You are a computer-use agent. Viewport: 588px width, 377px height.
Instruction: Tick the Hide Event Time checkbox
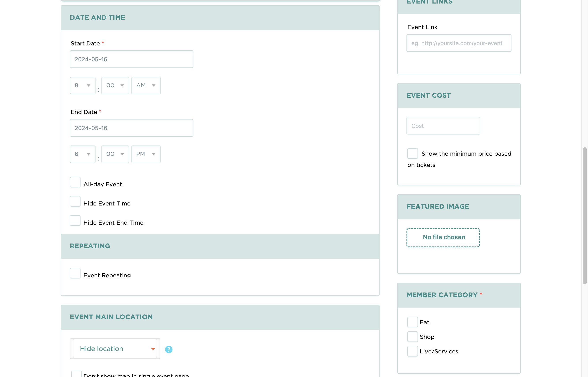[x=75, y=201]
